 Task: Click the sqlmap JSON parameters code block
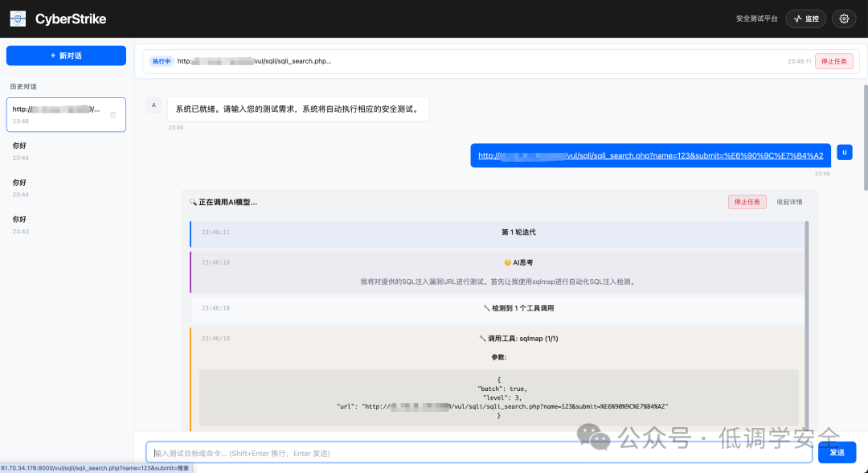(x=499, y=397)
